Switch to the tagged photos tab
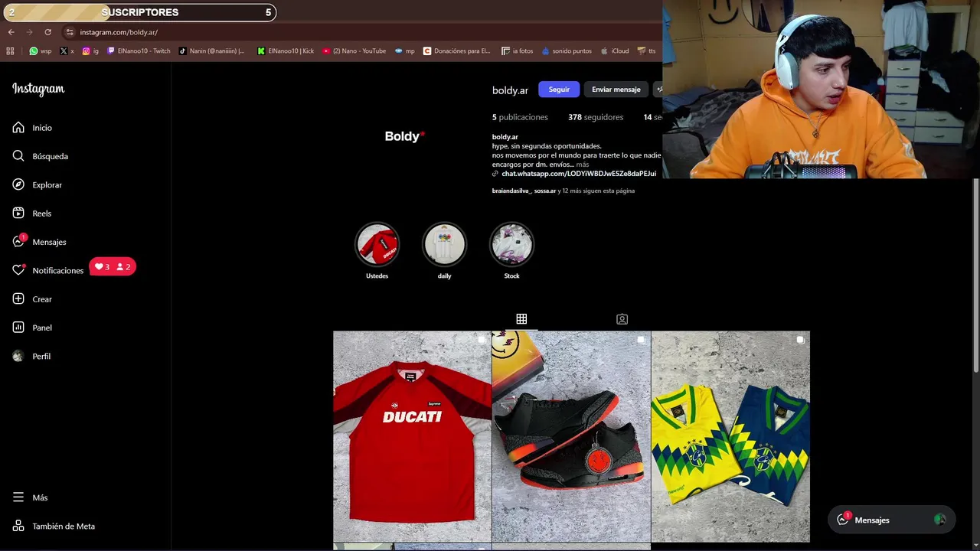Viewport: 980px width, 551px height. click(x=622, y=318)
